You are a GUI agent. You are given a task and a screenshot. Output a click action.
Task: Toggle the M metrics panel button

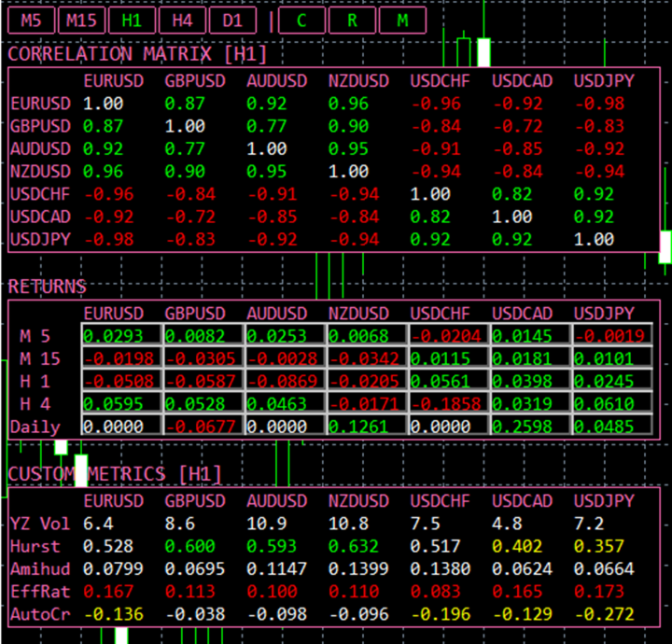click(403, 21)
